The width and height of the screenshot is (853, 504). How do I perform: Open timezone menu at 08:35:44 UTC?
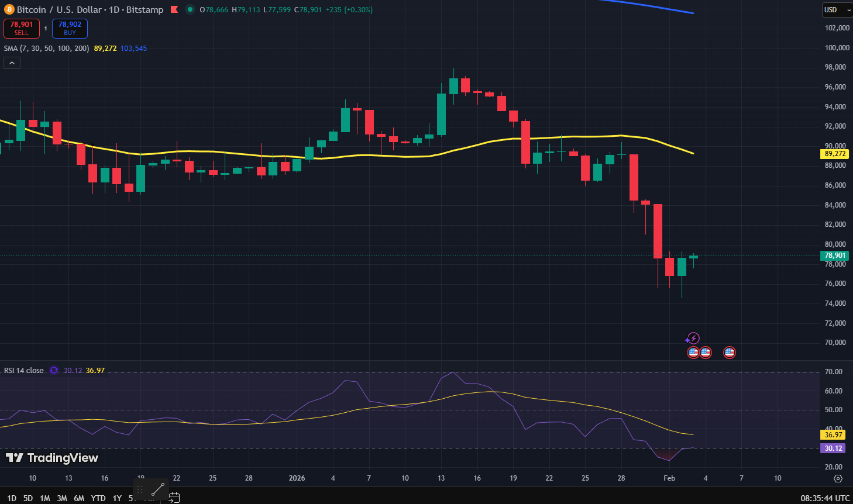pyautogui.click(x=825, y=498)
